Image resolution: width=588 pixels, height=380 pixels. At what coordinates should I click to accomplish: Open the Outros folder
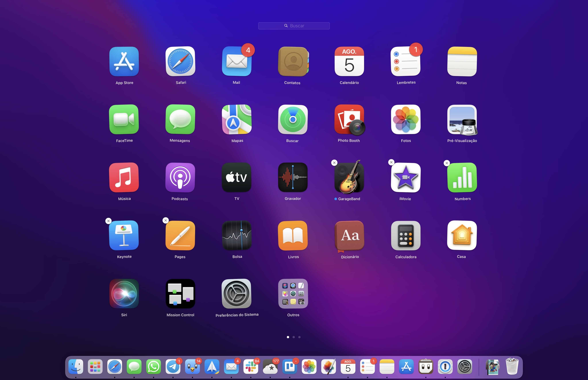click(293, 294)
